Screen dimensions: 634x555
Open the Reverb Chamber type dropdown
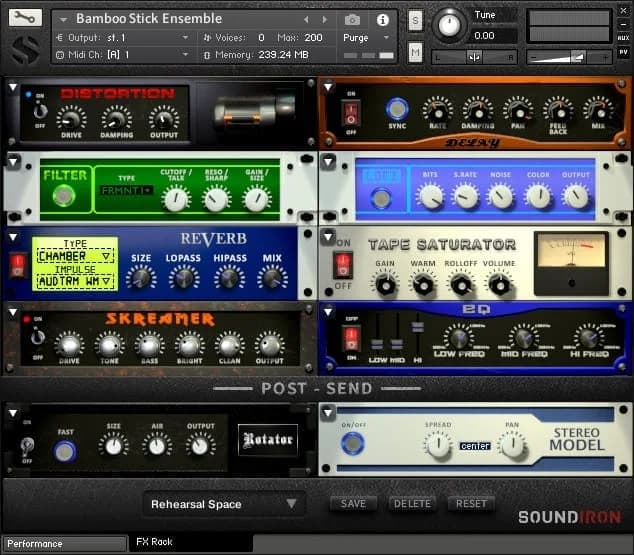75,256
